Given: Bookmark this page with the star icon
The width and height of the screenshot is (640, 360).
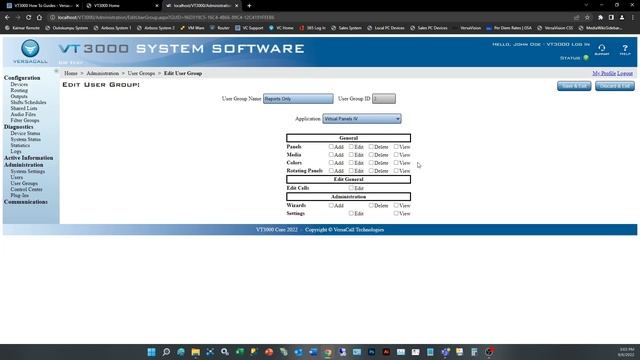Looking at the screenshot, I should [587, 18].
